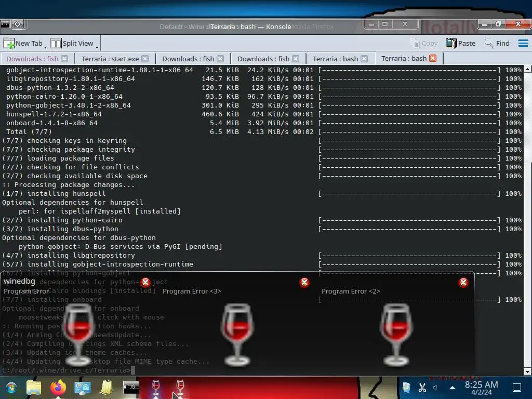Close the Program Error <2> preview
The height and width of the screenshot is (399, 532).
point(463,282)
